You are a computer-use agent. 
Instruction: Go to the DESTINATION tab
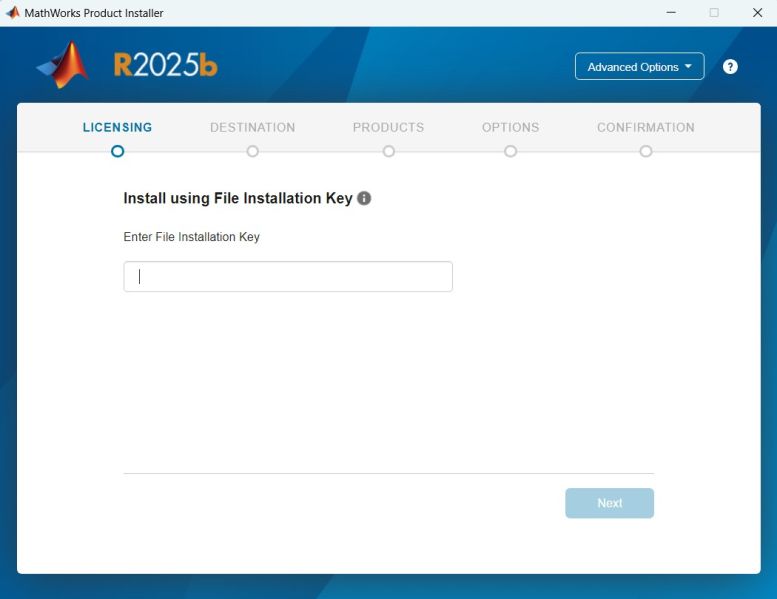(252, 128)
